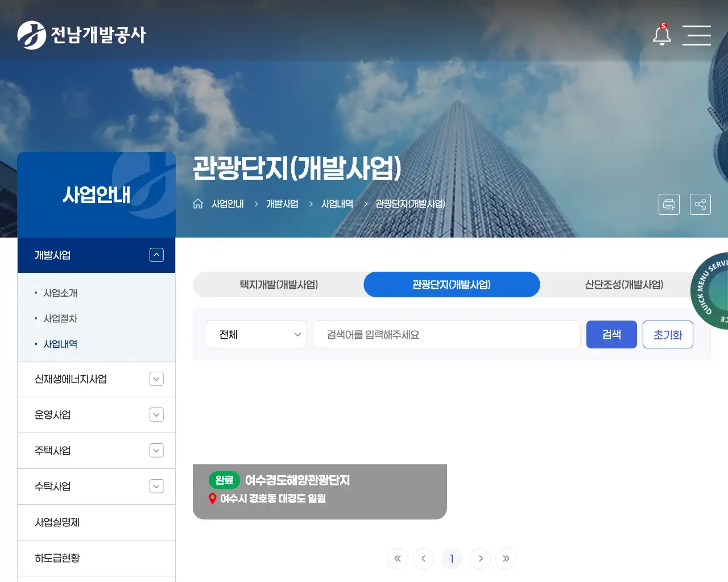Select the 관광단지(개발사업) tab
This screenshot has height=582, width=728.
point(452,285)
